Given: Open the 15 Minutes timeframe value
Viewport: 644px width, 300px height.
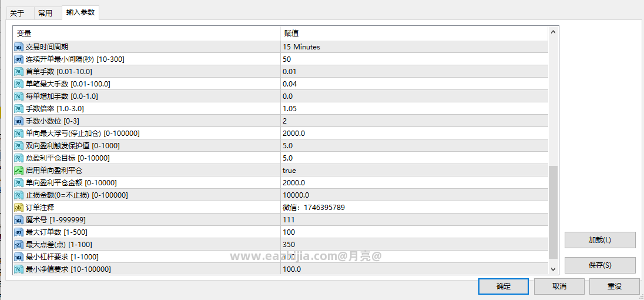Looking at the screenshot, I should pos(414,47).
